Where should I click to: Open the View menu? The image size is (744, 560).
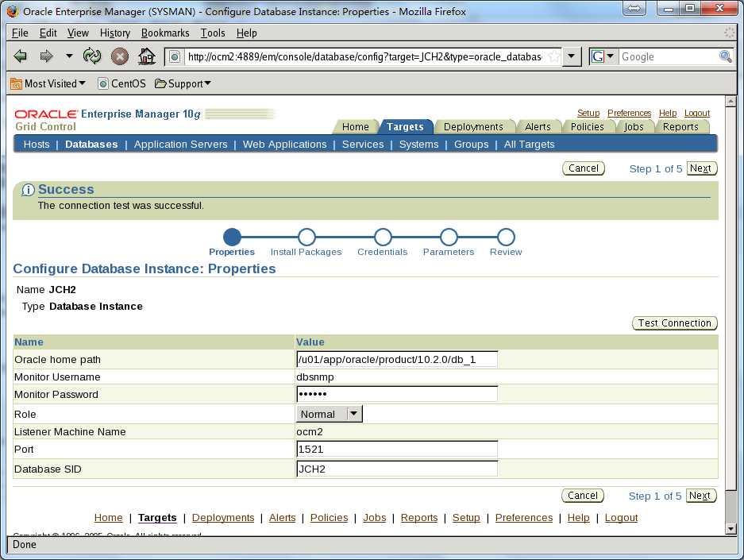click(78, 33)
